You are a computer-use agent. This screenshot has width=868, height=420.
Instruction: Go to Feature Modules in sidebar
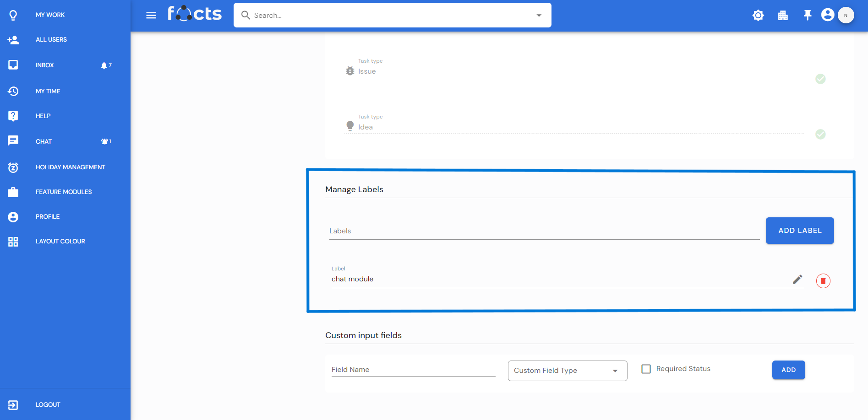click(x=64, y=192)
